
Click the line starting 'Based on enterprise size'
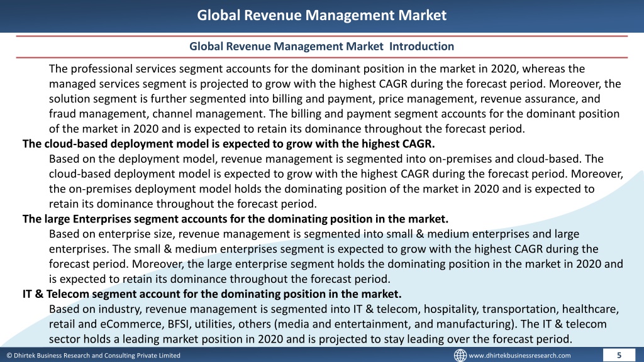(x=314, y=234)
